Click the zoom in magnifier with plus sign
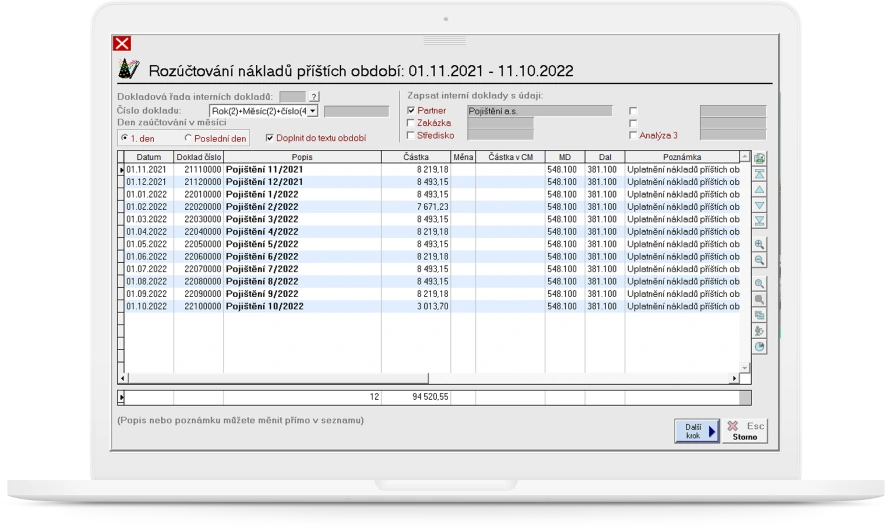 tap(760, 245)
